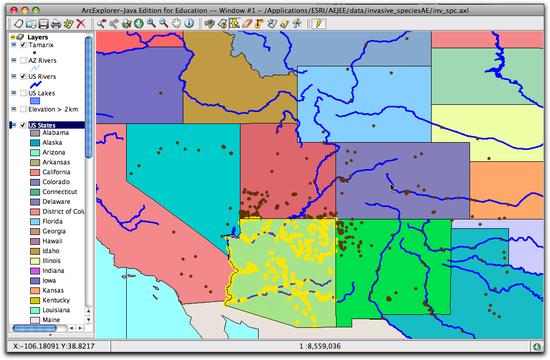
Task: Click the New project page icon
Action: [x=19, y=24]
